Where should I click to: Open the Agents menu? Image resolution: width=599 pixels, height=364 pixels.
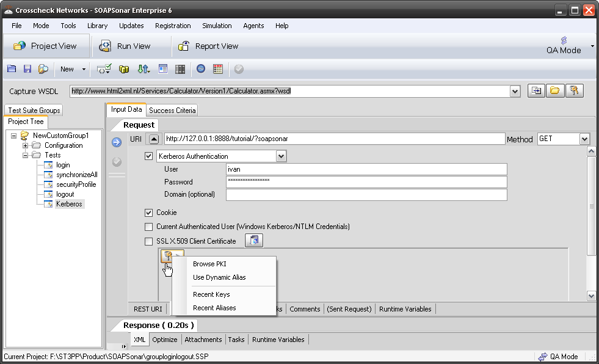pos(253,26)
